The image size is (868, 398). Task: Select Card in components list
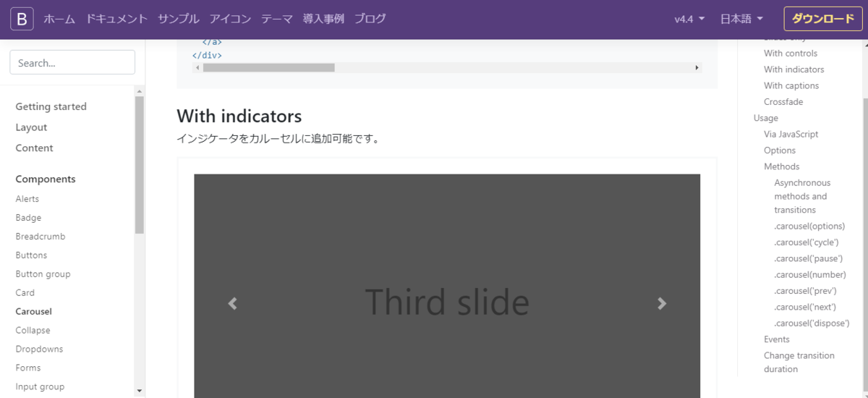[x=25, y=293]
